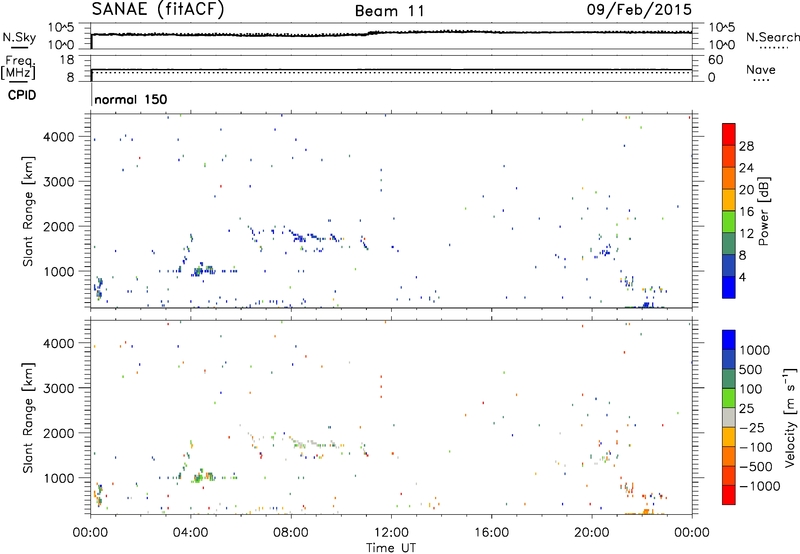Click the '2000' tick in the Velocity panel
The width and height of the screenshot is (800, 554).
click(x=58, y=433)
